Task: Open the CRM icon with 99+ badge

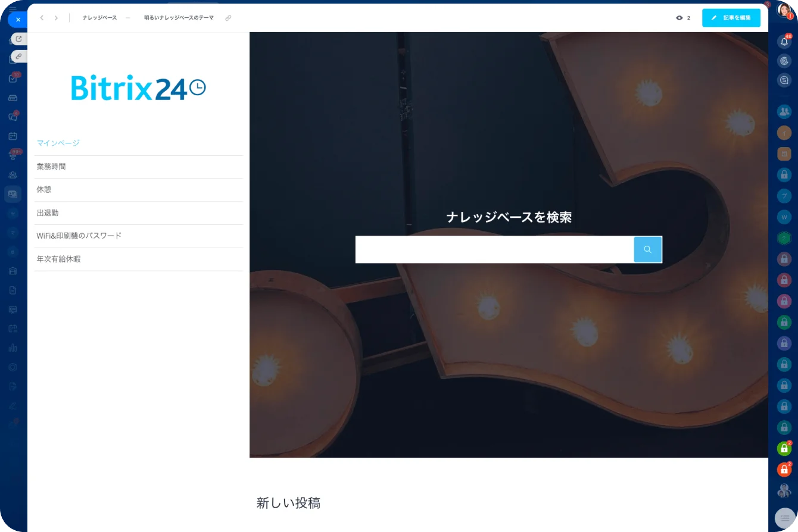Action: [13, 156]
